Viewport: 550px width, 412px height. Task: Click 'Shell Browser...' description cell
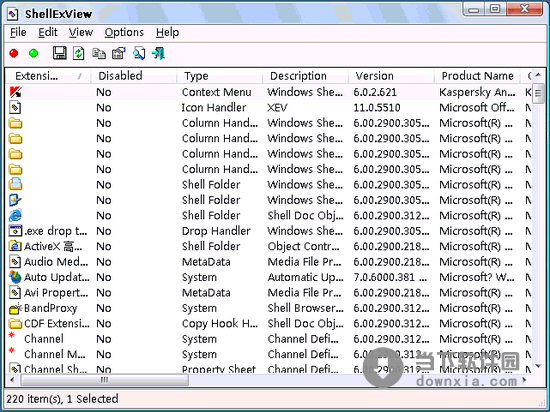pos(306,308)
